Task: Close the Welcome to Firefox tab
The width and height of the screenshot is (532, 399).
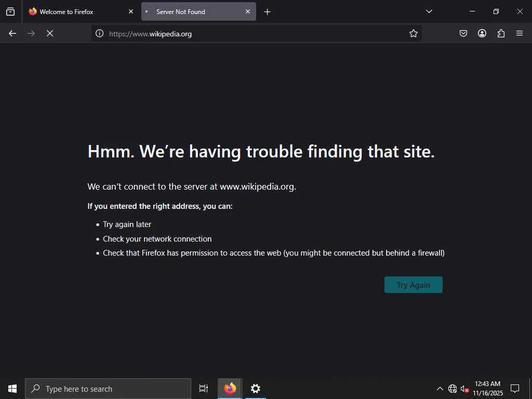Action: (x=131, y=11)
